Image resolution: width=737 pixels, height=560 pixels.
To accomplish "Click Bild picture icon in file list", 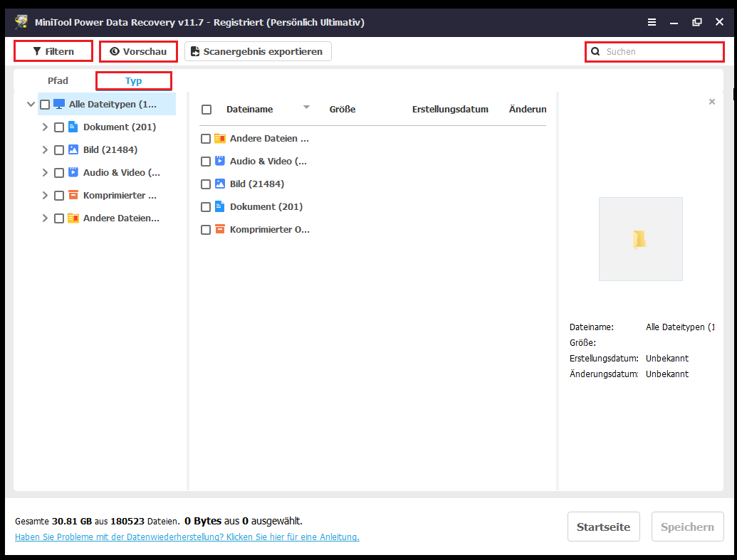I will point(220,184).
